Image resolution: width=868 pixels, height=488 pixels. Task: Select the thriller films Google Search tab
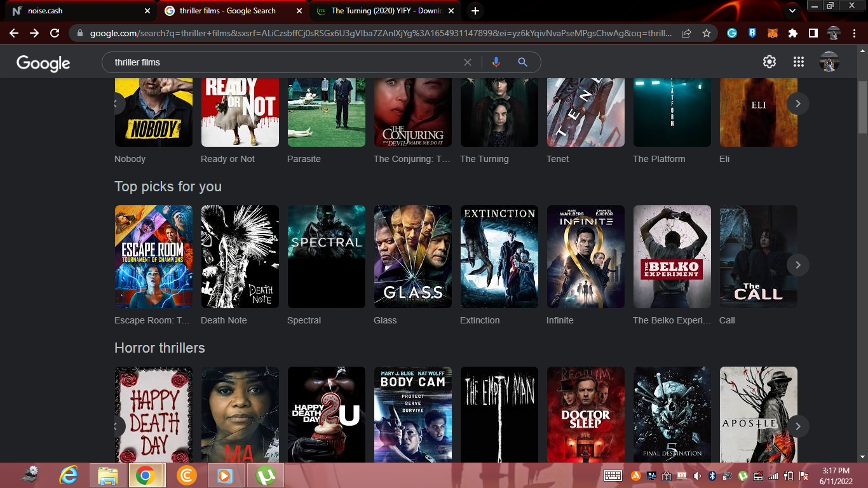click(233, 11)
